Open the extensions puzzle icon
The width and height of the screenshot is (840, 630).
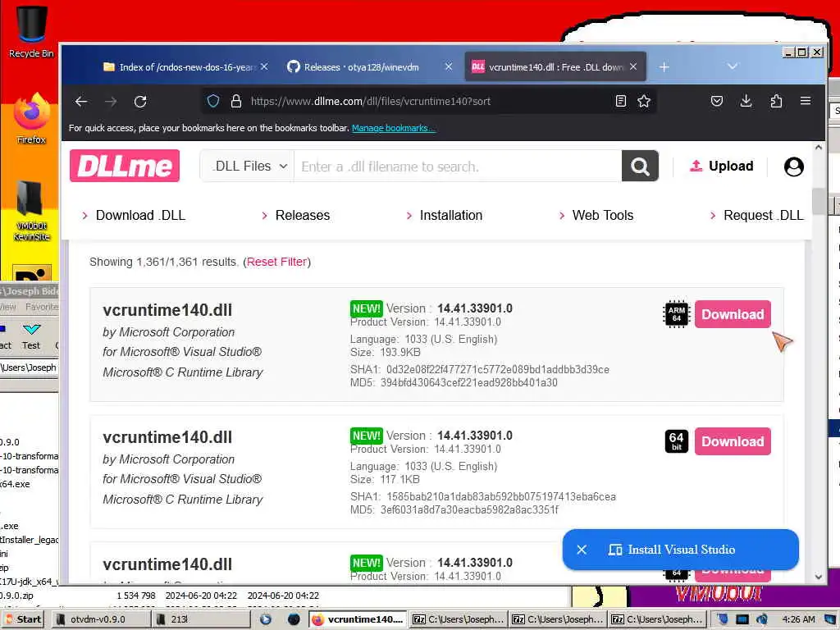point(776,101)
